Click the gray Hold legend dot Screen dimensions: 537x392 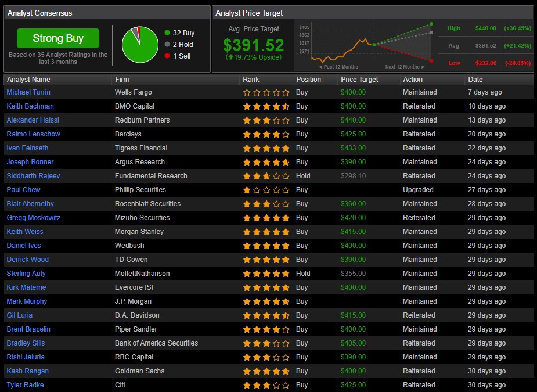[x=167, y=44]
